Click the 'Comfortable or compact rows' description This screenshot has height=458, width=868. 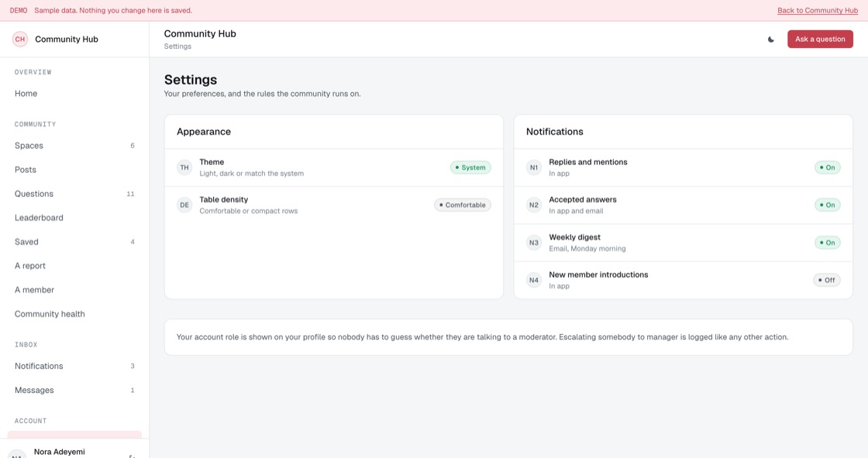[x=249, y=211]
